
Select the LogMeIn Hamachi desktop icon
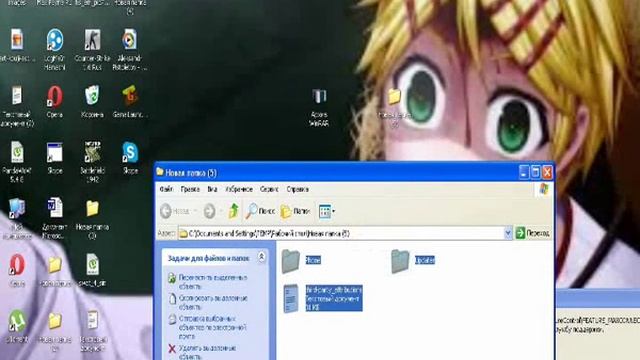coord(55,40)
